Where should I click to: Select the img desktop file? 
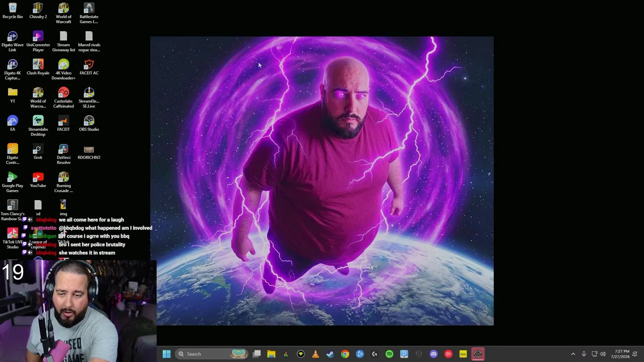pos(63,208)
